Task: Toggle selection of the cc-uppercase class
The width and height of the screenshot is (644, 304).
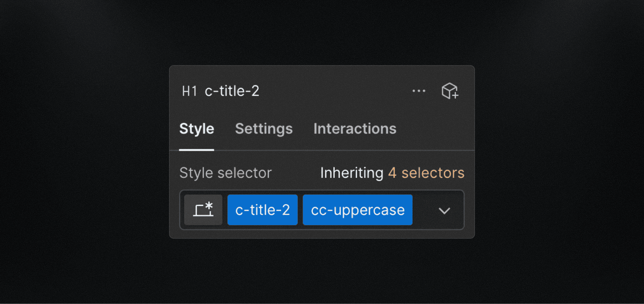Action: pos(357,210)
